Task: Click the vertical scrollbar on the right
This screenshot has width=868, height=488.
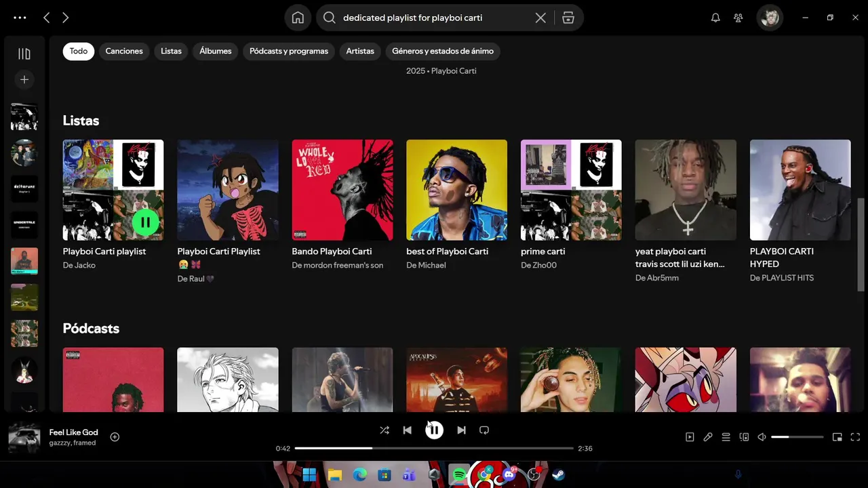Action: point(861,246)
